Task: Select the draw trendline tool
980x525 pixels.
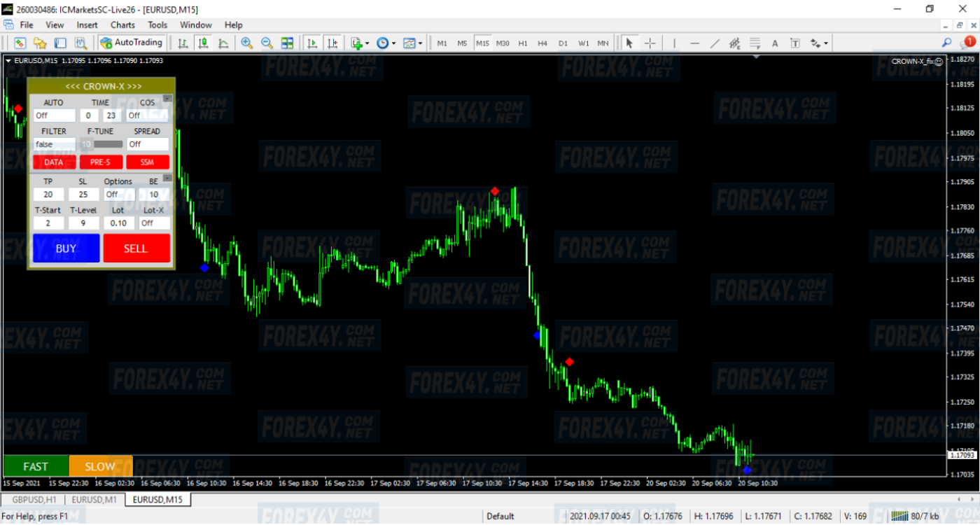Action: pos(715,43)
